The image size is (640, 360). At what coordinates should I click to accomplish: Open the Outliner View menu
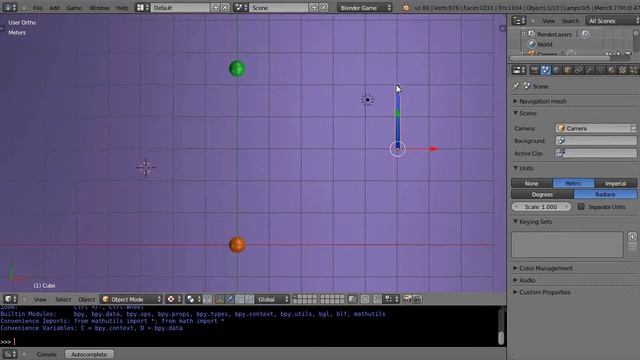549,21
